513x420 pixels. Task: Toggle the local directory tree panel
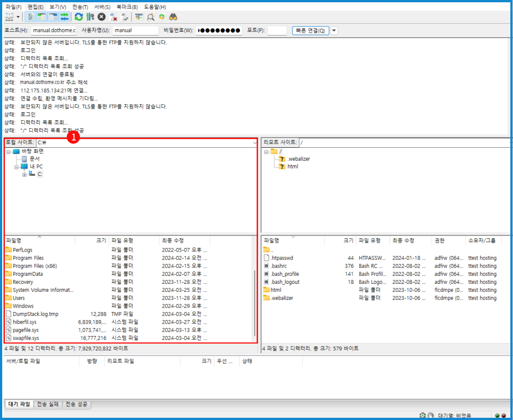tap(42, 17)
